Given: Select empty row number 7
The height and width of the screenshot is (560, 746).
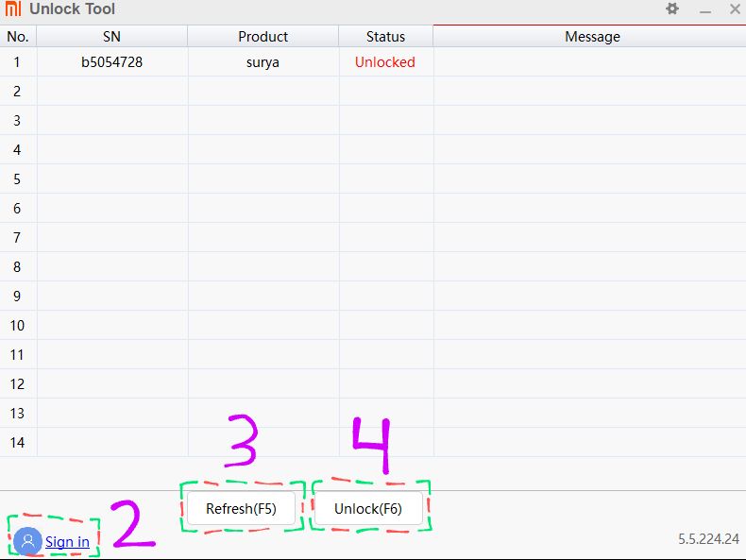Looking at the screenshot, I should [17, 238].
